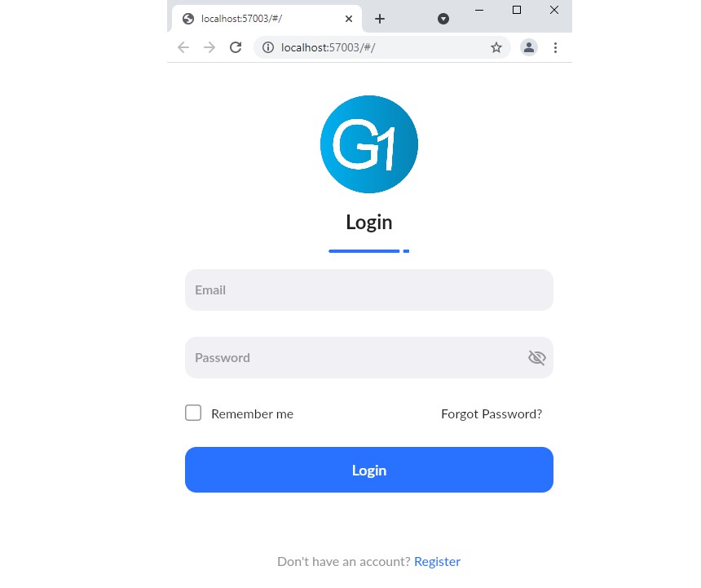The image size is (701, 588).
Task: Click the G1 logo image
Action: [368, 144]
